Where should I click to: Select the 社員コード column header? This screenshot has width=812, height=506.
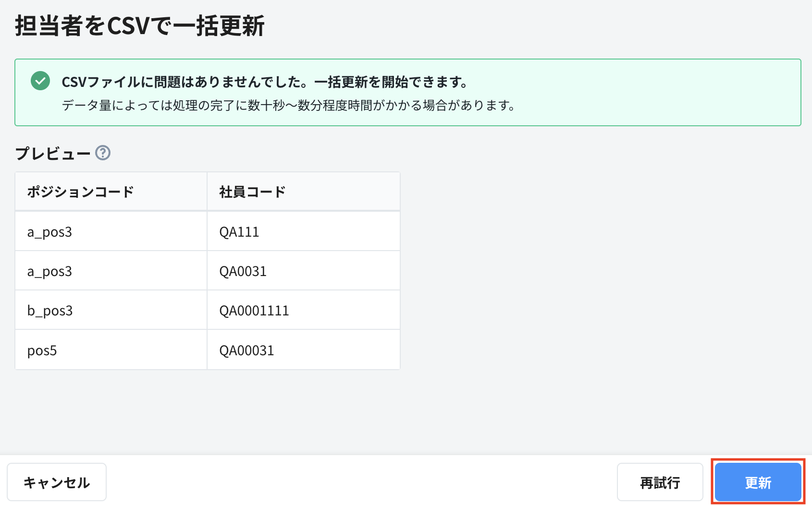(251, 191)
